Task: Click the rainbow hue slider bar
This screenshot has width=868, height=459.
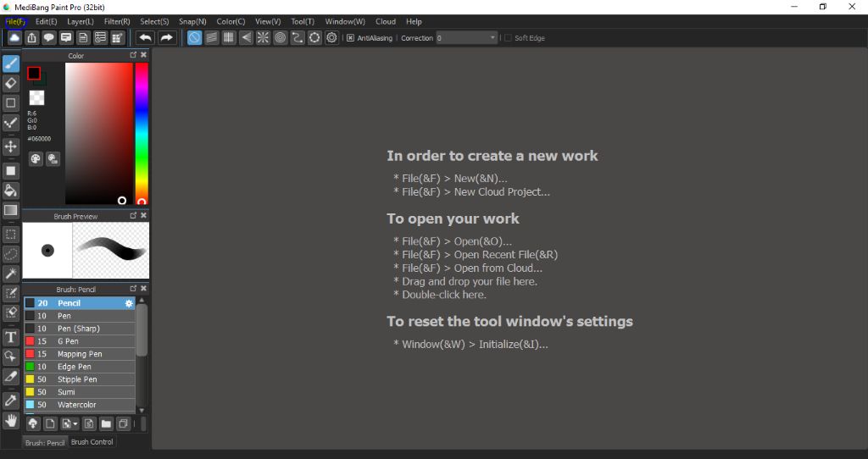Action: tap(142, 133)
